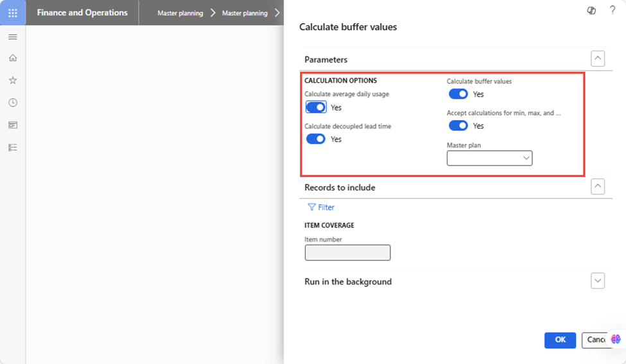
Task: Open the Master plan dropdown
Action: [x=489, y=158]
